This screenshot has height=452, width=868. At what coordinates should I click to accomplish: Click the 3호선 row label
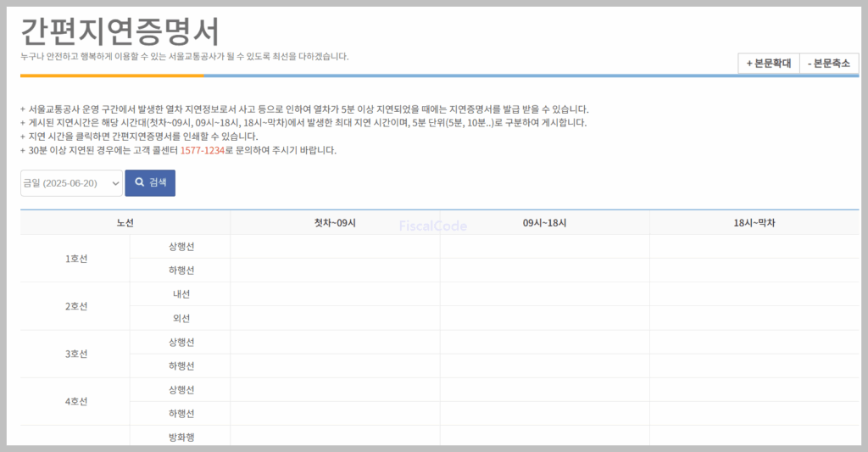[x=75, y=354]
